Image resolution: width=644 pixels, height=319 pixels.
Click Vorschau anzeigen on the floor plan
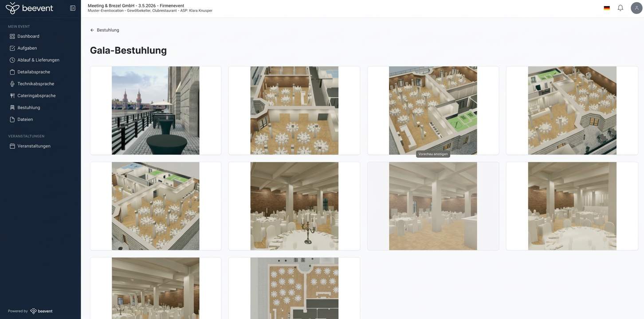click(x=432, y=154)
